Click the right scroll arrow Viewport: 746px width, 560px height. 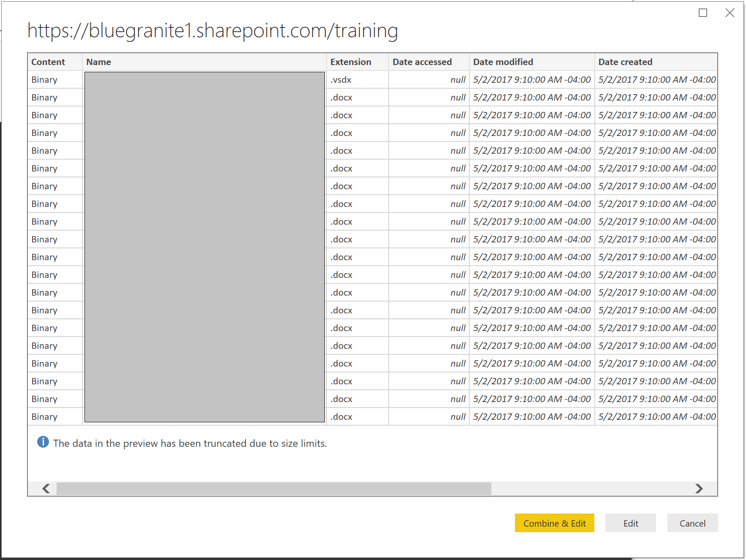click(699, 489)
